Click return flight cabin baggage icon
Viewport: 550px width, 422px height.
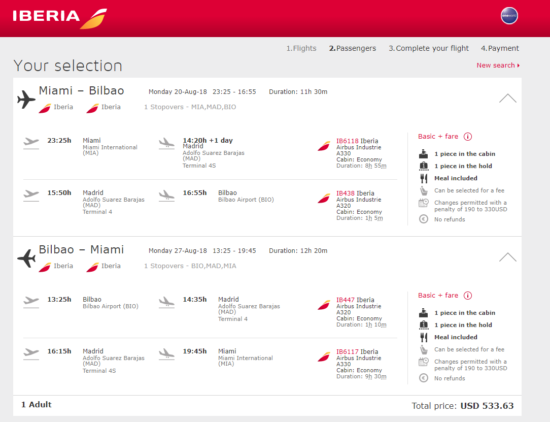click(424, 313)
